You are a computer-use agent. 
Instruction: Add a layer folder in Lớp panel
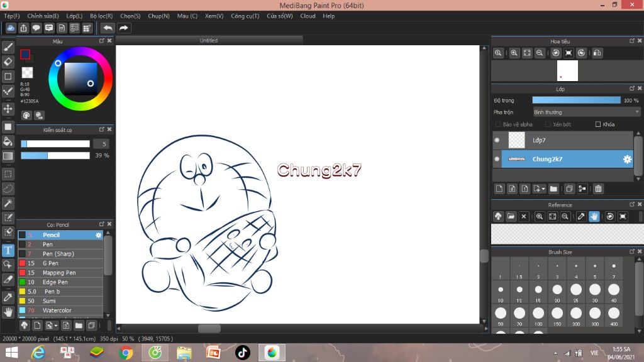click(x=553, y=189)
